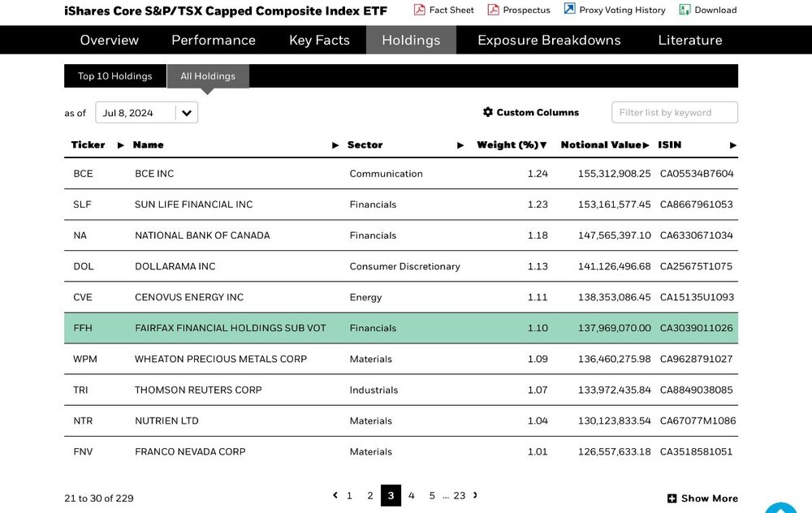
Task: Open Proxy Voting History link
Action: pos(622,10)
